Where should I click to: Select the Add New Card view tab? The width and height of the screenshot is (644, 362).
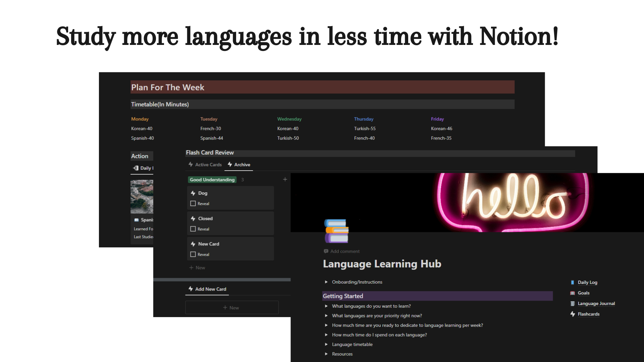[207, 289]
